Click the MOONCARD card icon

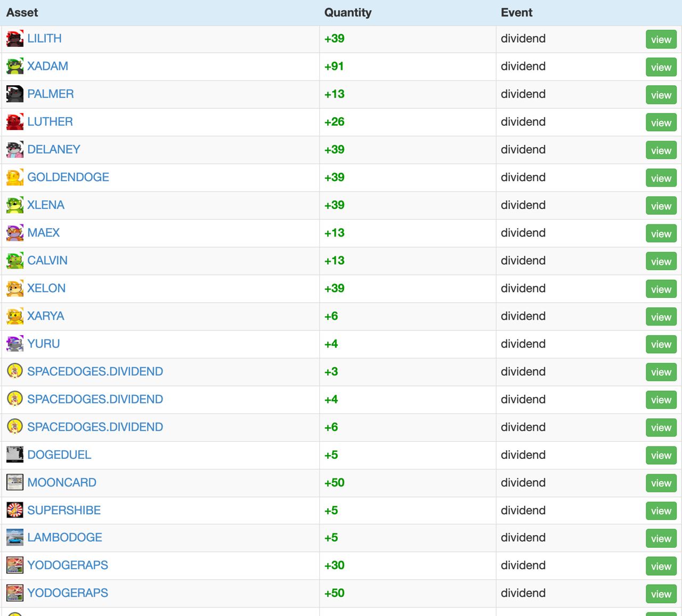point(15,482)
